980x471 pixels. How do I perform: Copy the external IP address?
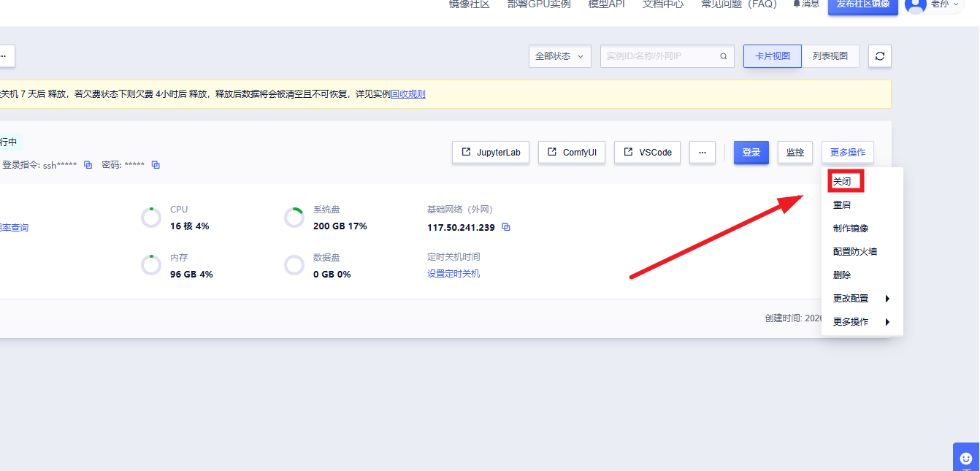pyautogui.click(x=506, y=227)
